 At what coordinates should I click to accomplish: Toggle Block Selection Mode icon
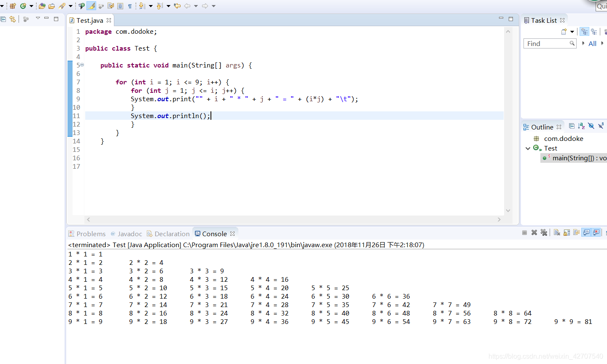120,6
